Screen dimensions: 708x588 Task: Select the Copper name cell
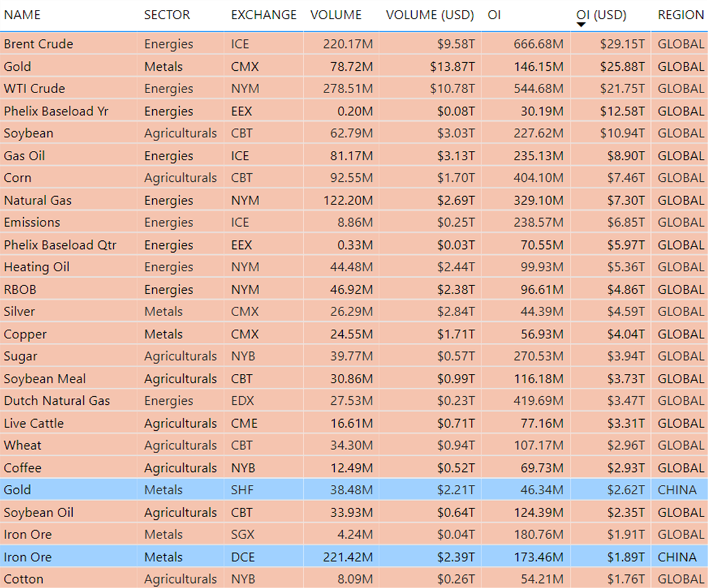(x=25, y=335)
